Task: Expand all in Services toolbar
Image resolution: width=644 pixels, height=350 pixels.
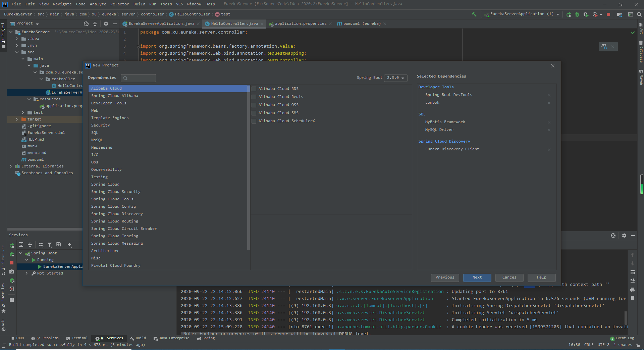Action: pyautogui.click(x=21, y=245)
